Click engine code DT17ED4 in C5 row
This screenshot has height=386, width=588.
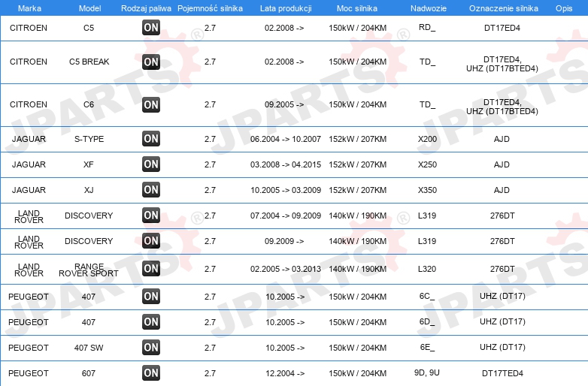[502, 28]
